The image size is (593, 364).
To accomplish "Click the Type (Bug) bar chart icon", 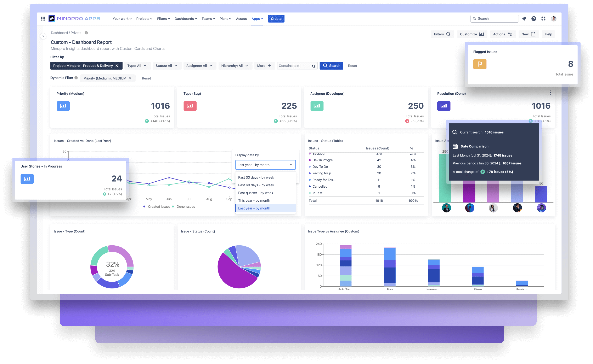I will (x=190, y=106).
